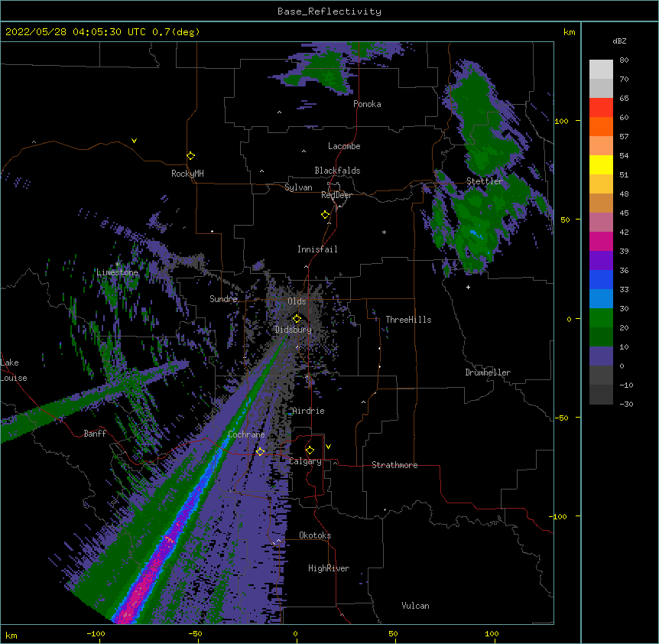Click the Sylvan label
Viewport: 659px width, 644px height.
point(298,187)
